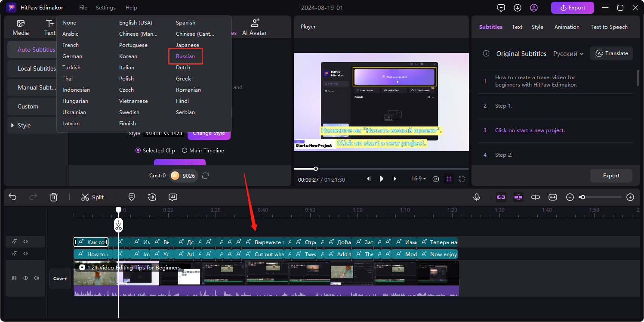Click the fullscreen icon in player

(462, 179)
